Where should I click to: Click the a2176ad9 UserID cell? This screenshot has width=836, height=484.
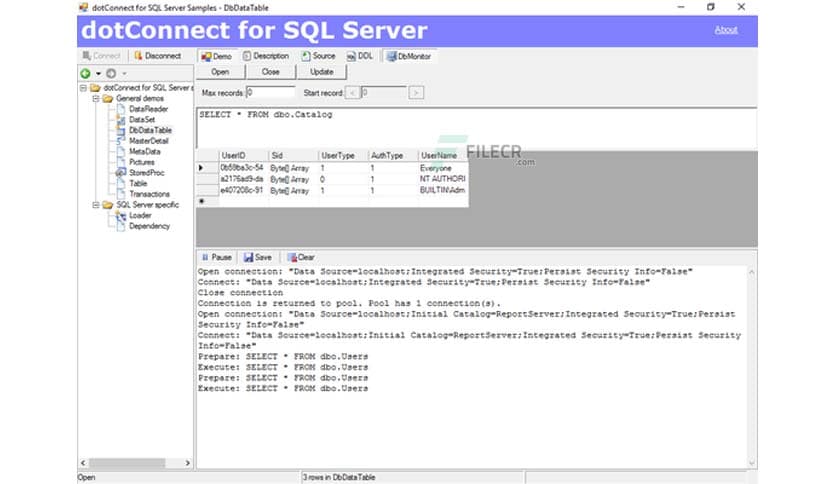click(x=244, y=179)
